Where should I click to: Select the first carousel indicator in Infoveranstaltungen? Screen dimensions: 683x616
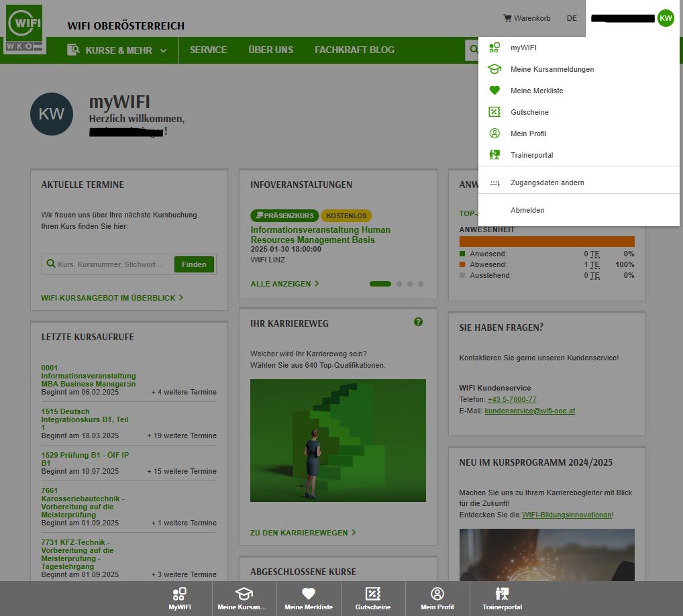380,284
